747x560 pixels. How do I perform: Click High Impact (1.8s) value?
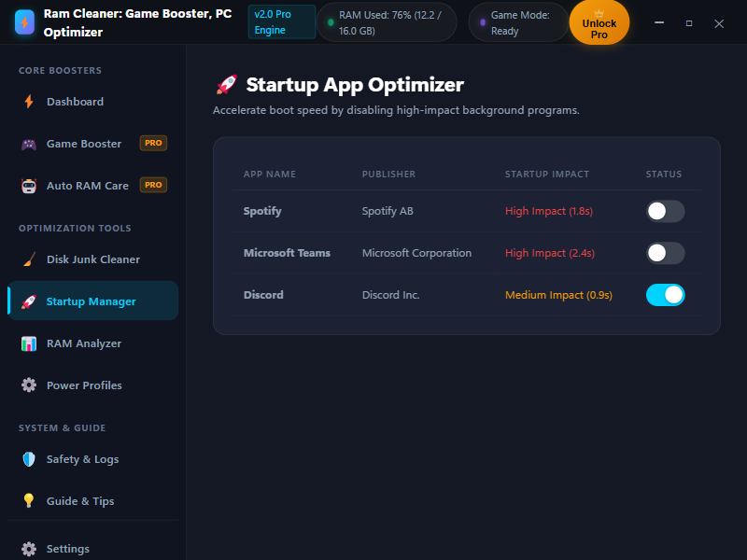(549, 211)
